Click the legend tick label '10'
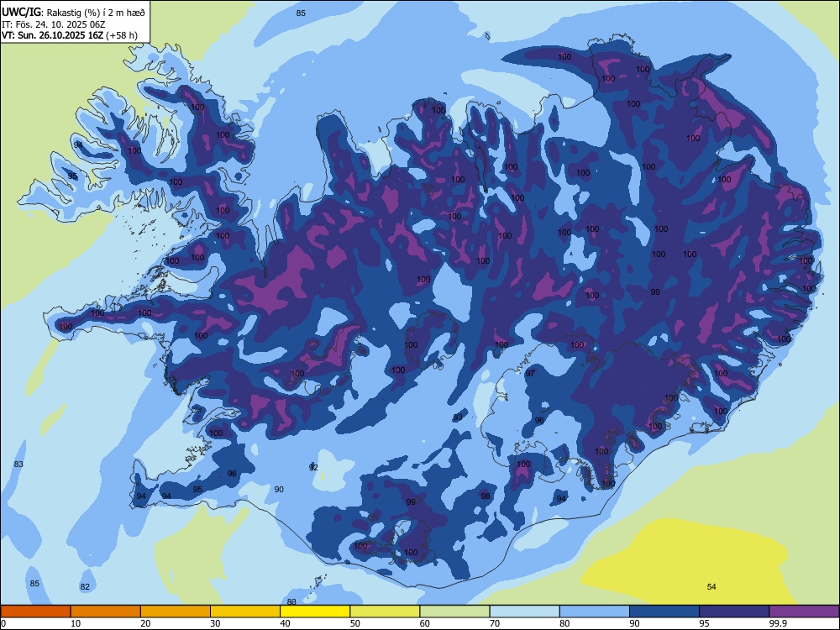The image size is (840, 630). tap(76, 623)
